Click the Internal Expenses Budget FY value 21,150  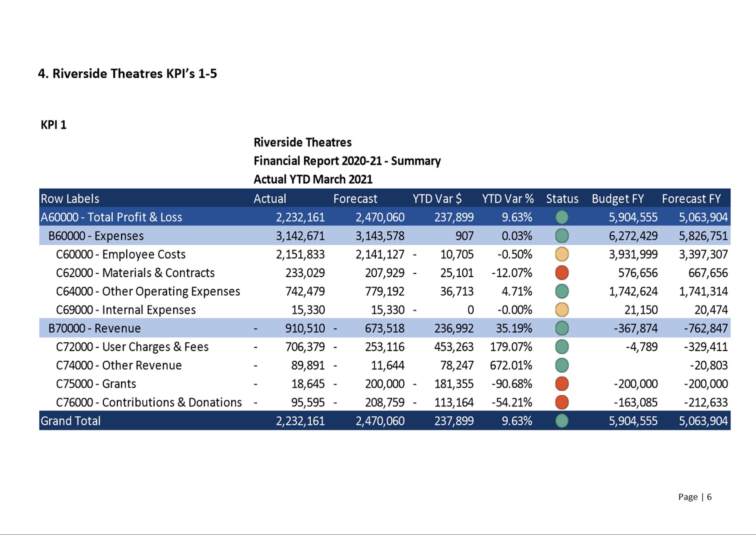pyautogui.click(x=641, y=310)
